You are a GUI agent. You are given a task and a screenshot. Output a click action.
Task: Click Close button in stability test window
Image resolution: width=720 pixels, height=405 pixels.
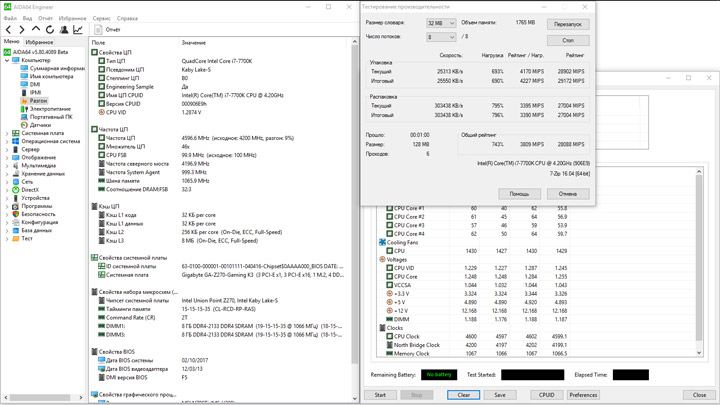point(699,395)
